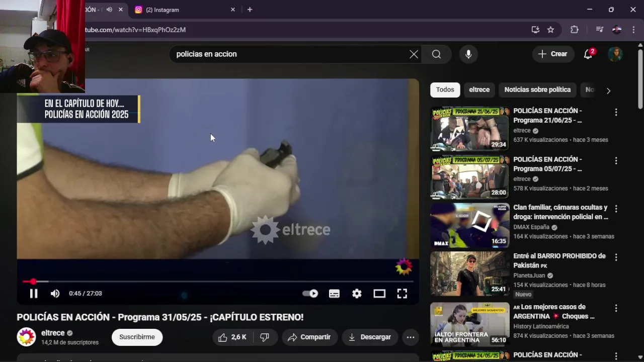The width and height of the screenshot is (644, 362).
Task: Clear the search box with X
Action: click(x=414, y=54)
